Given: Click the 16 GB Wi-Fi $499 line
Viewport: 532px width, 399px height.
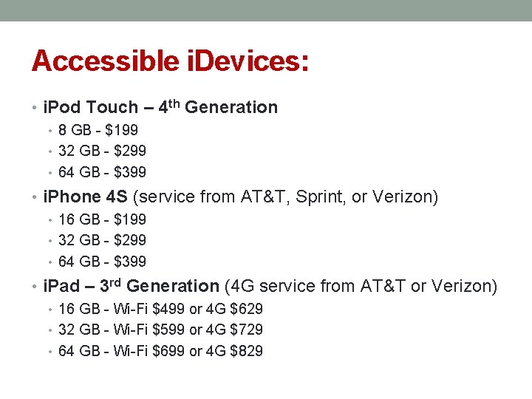Looking at the screenshot, I should tap(160, 309).
